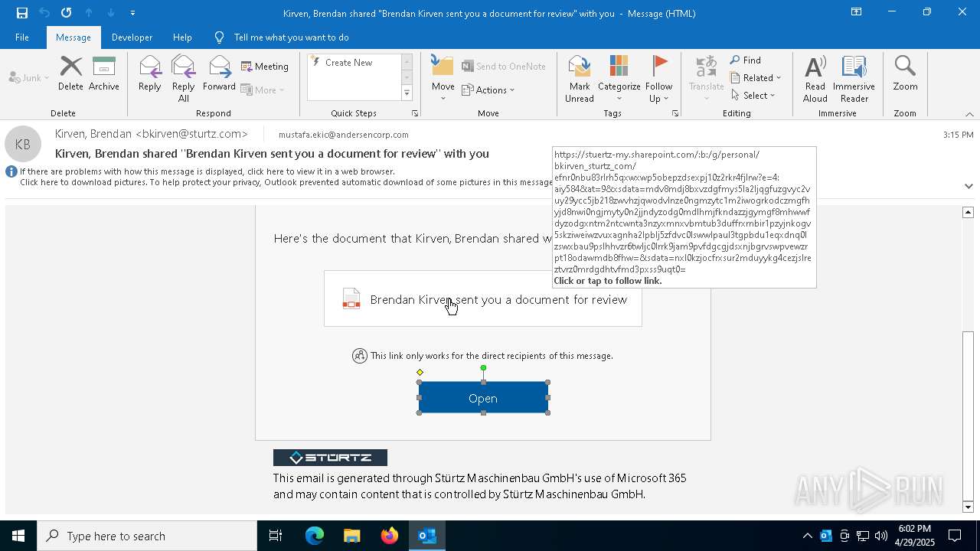Click Outlook icon in taskbar
This screenshot has width=980, height=551.
(x=427, y=536)
